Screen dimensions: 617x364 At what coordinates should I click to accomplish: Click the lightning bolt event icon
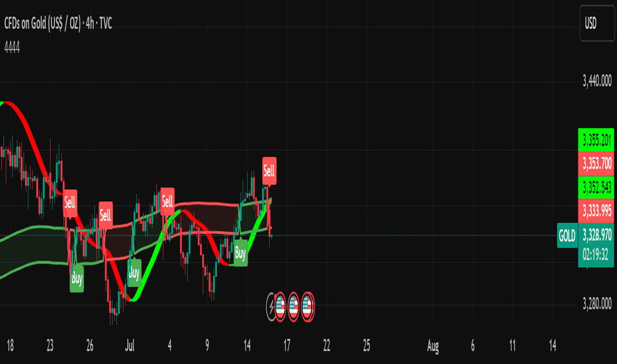point(271,306)
